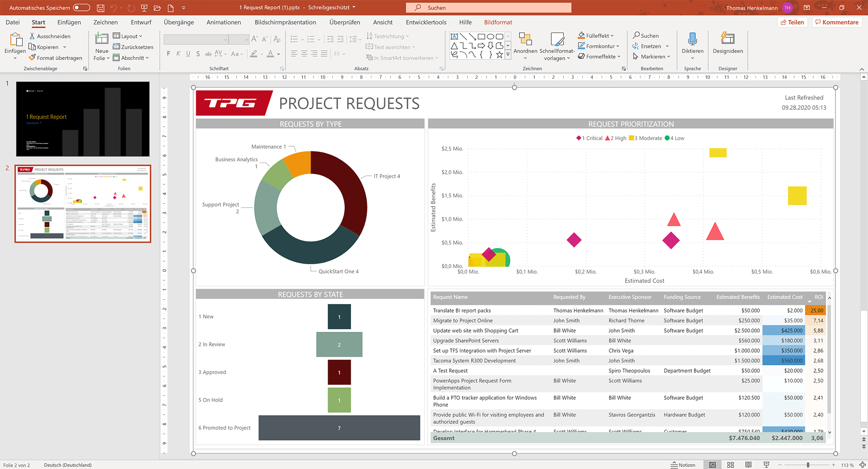868x469 pixels.
Task: Select the Ausschneiden scissors icon
Action: (x=33, y=36)
